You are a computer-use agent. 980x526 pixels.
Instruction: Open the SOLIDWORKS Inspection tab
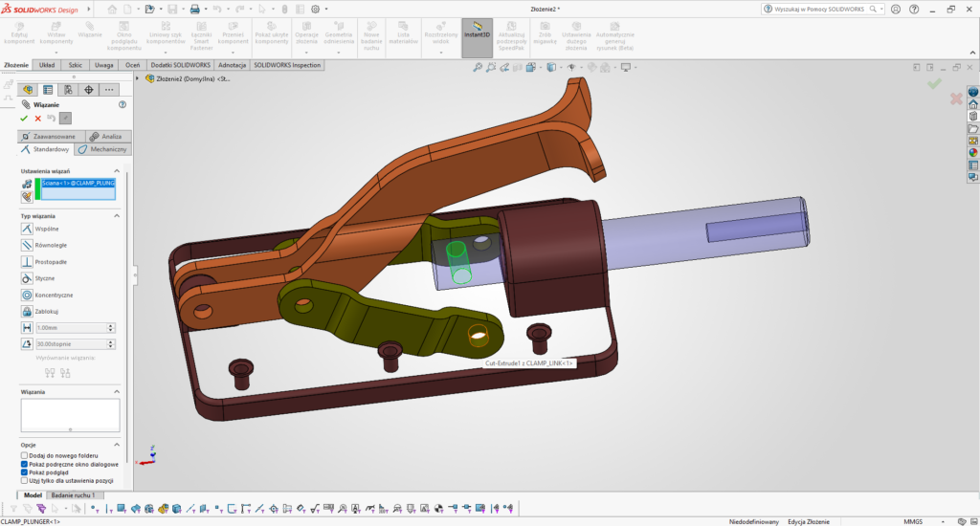click(287, 65)
